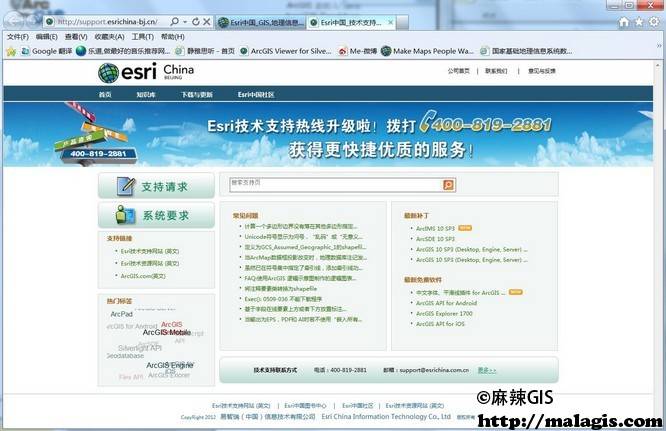The image size is (666, 431).
Task: Click the ArcGIS Mobile tag
Action: click(166, 332)
